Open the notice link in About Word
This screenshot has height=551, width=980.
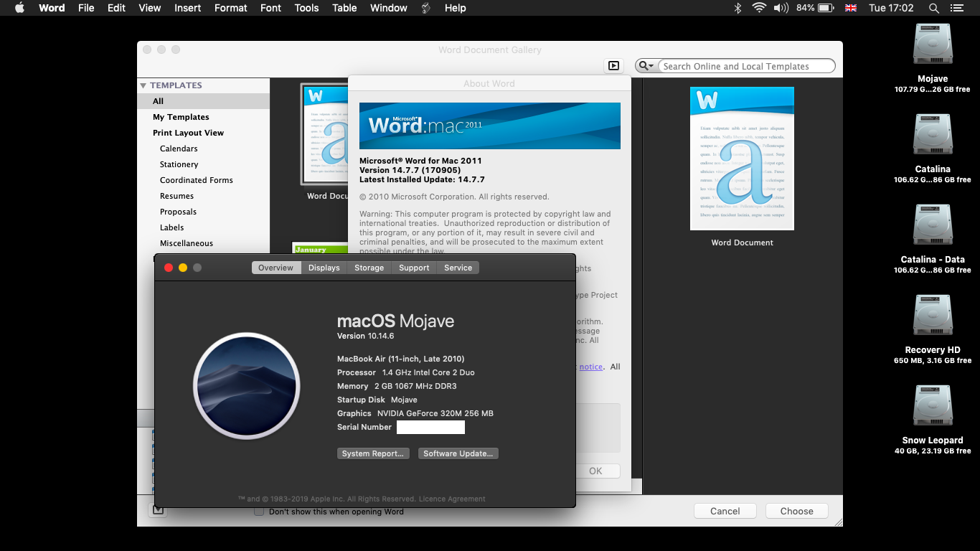click(x=591, y=367)
